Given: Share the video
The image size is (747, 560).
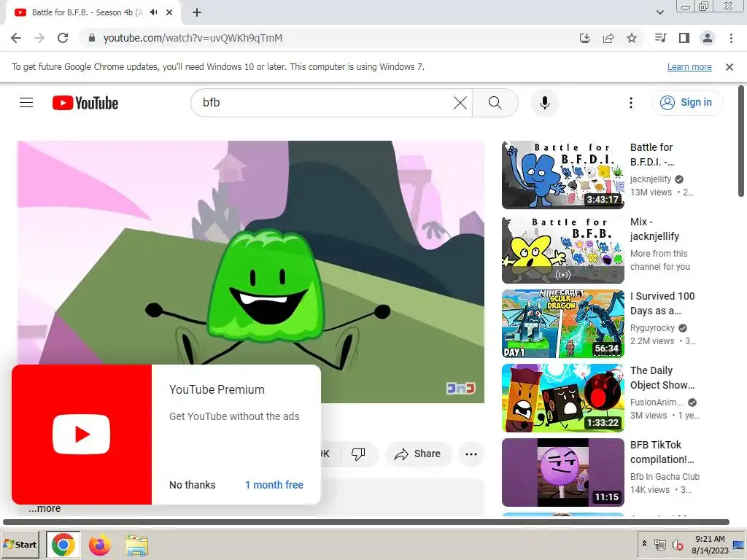Looking at the screenshot, I should point(418,454).
